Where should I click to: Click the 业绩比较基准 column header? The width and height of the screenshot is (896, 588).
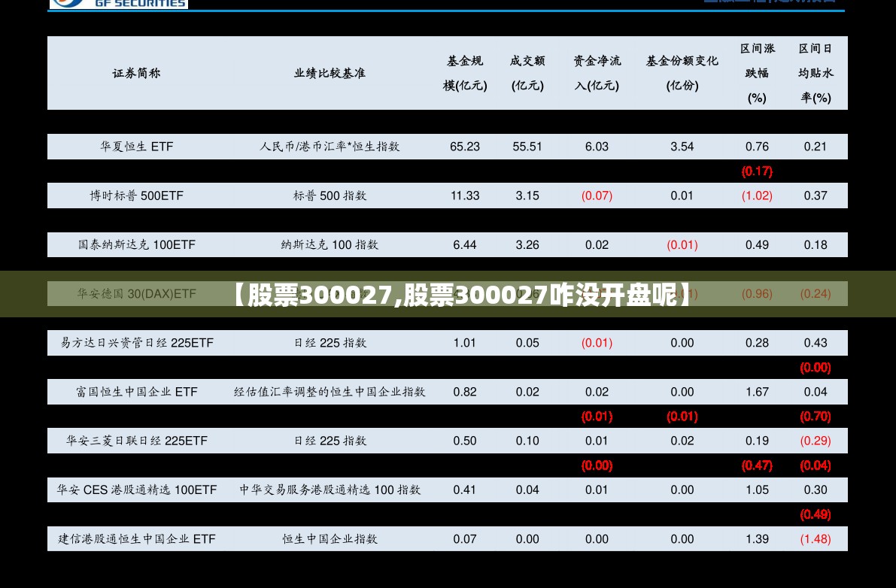pos(330,73)
